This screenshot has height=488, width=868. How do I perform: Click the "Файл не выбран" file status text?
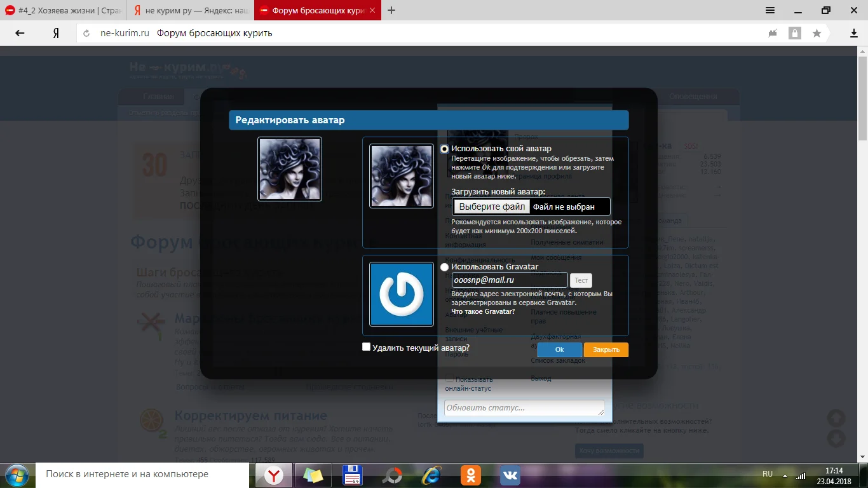pyautogui.click(x=564, y=207)
